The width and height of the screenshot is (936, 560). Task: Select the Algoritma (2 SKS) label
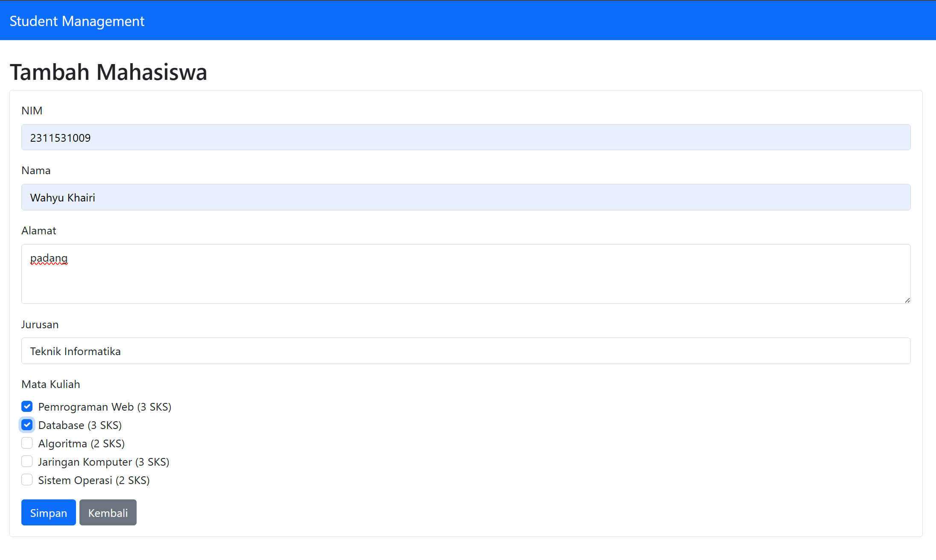(81, 443)
